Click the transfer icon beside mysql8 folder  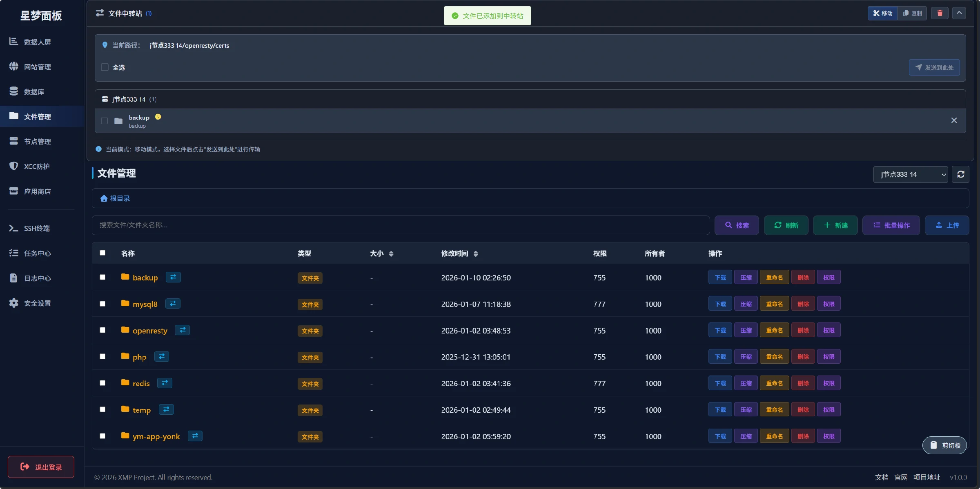click(x=173, y=304)
